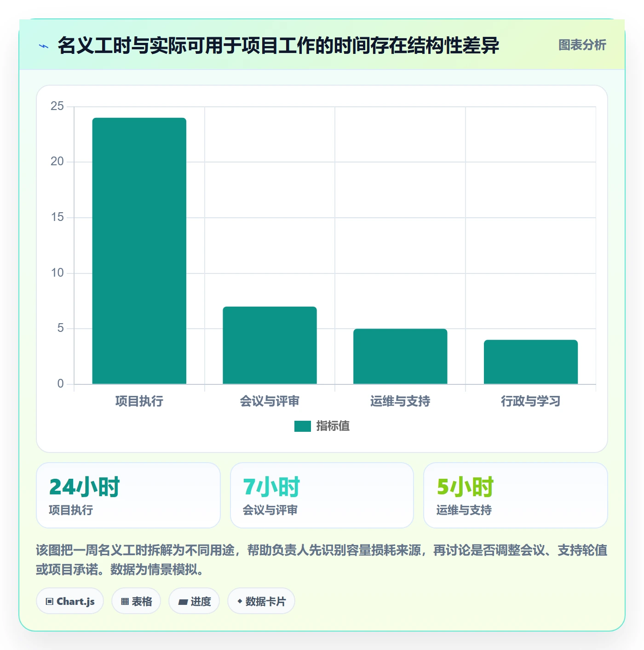Toggle the 指标值 legend color swatch
The width and height of the screenshot is (644, 650).
(302, 426)
